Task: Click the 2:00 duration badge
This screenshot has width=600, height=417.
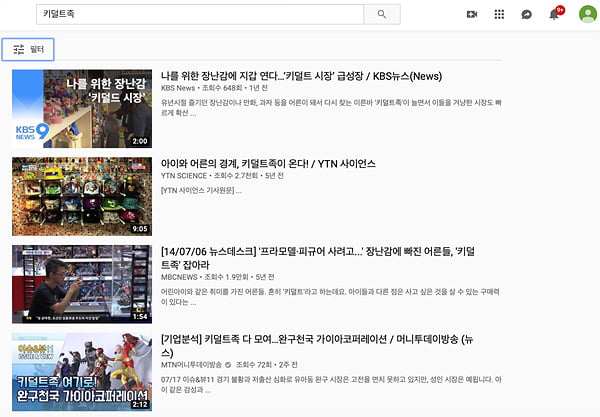Action: point(140,141)
